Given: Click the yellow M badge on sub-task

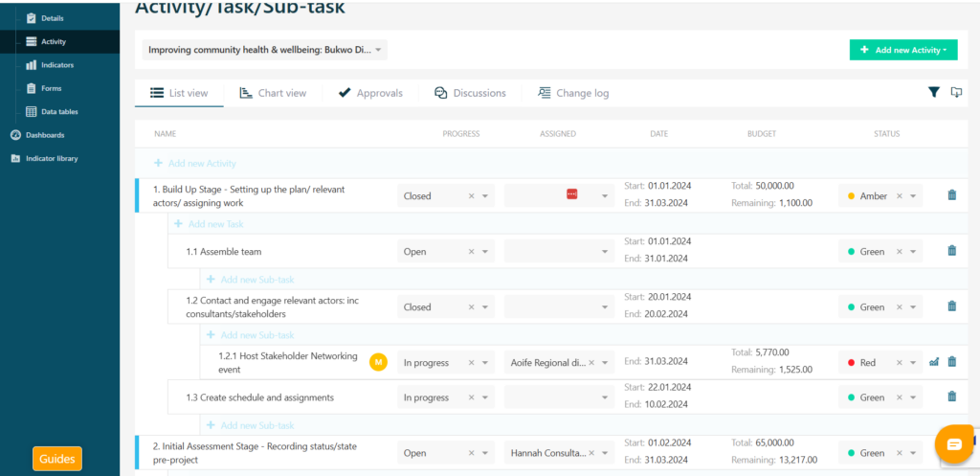Looking at the screenshot, I should (378, 362).
